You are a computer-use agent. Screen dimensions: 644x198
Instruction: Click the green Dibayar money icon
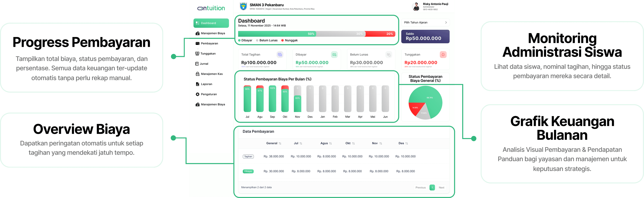[x=334, y=55]
